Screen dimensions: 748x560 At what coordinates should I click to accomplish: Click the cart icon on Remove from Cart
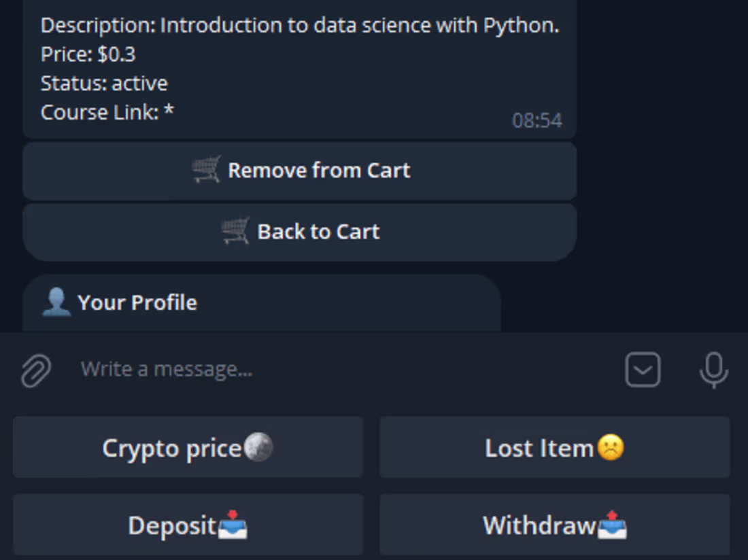(x=205, y=170)
